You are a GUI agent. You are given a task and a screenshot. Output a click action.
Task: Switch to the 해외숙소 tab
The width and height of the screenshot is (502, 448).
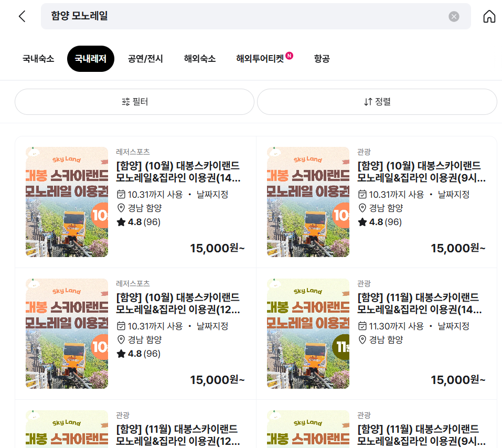200,59
